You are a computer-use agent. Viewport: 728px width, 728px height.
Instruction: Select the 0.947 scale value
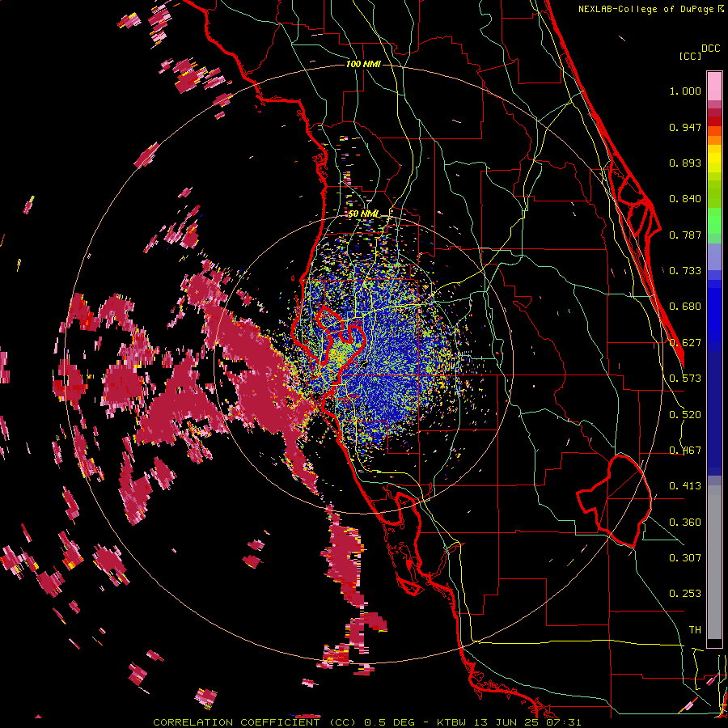pos(685,127)
